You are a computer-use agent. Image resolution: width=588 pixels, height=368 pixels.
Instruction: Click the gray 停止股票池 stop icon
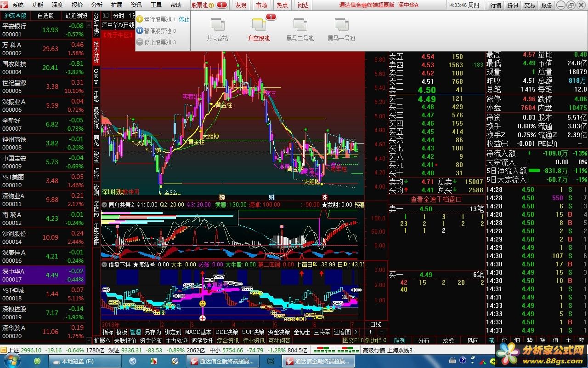pyautogui.click(x=140, y=42)
